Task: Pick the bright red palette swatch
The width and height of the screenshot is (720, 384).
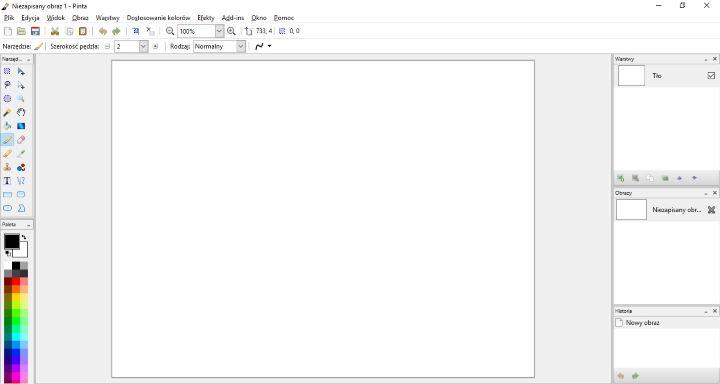Action: pos(16,281)
